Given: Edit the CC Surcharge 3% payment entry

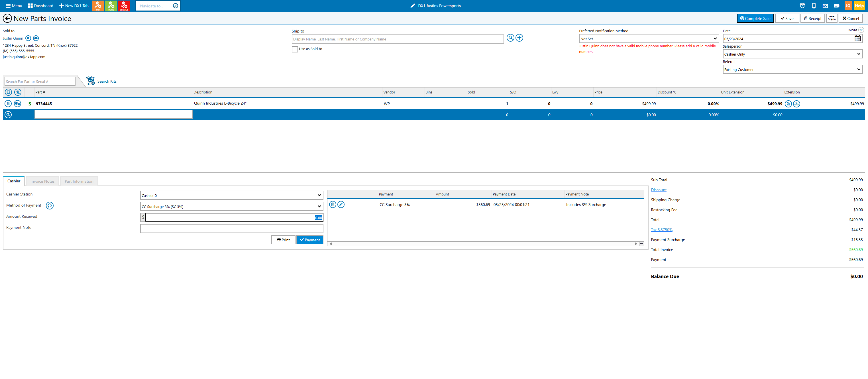Looking at the screenshot, I should point(341,204).
